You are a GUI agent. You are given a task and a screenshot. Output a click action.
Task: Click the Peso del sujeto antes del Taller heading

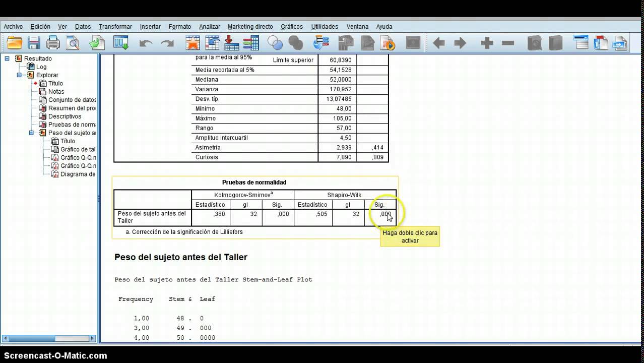point(181,257)
